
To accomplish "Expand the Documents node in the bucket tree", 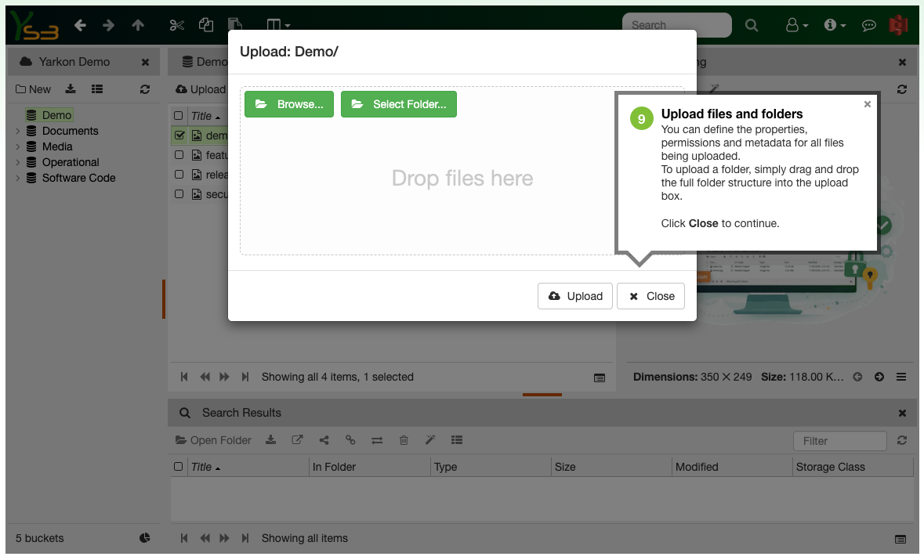I will pyautogui.click(x=17, y=131).
